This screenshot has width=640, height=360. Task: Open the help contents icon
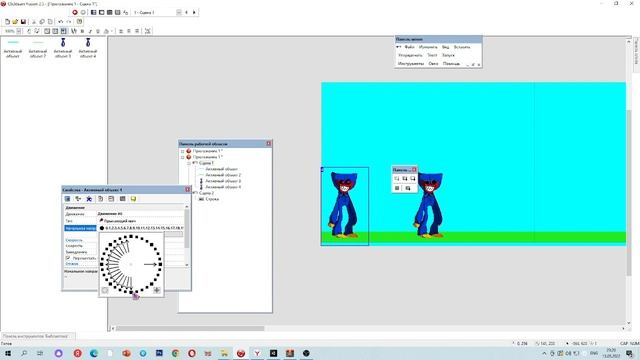[80, 22]
